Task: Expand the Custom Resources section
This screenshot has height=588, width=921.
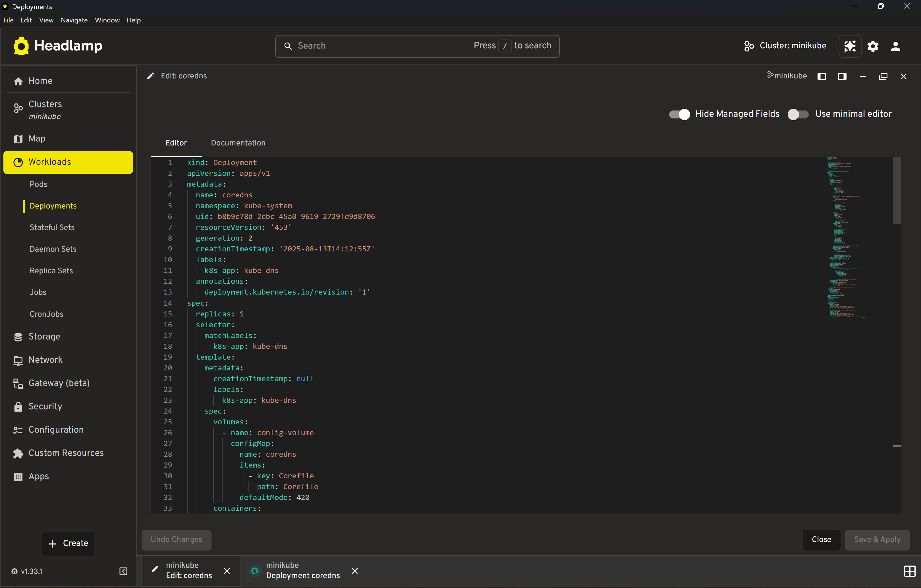Action: pos(66,453)
